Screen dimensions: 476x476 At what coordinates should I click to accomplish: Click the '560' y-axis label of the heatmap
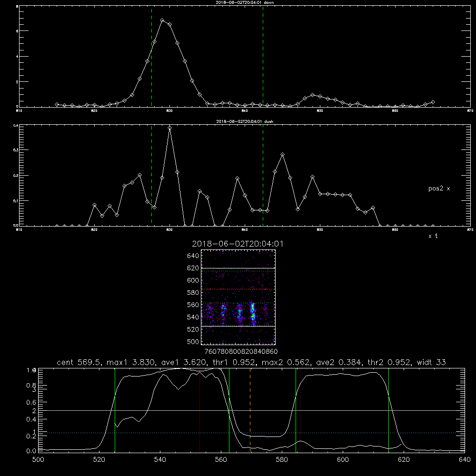(x=193, y=305)
